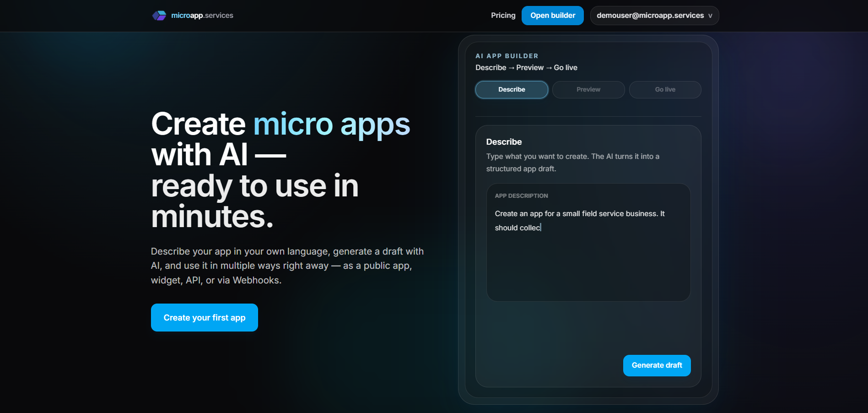This screenshot has width=868, height=413.
Task: Click the microapp.services logo icon
Action: click(x=159, y=15)
